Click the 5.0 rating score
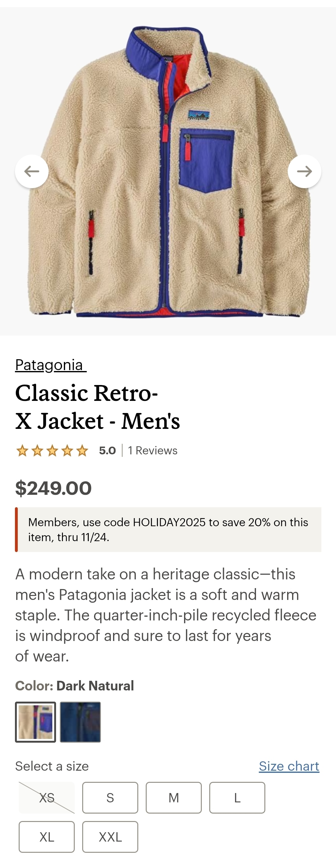Viewport: 336px width, 868px height. 107,451
